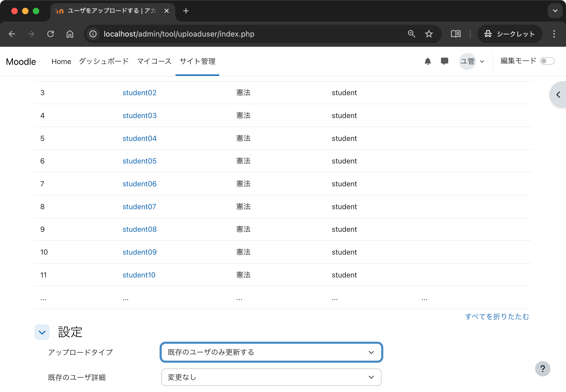
Task: Open the マイコース navigation item
Action: [x=154, y=61]
